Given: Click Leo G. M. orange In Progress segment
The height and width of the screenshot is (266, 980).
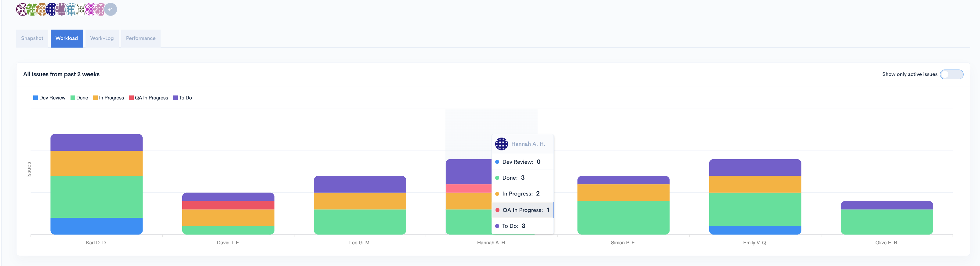Looking at the screenshot, I should click(360, 201).
